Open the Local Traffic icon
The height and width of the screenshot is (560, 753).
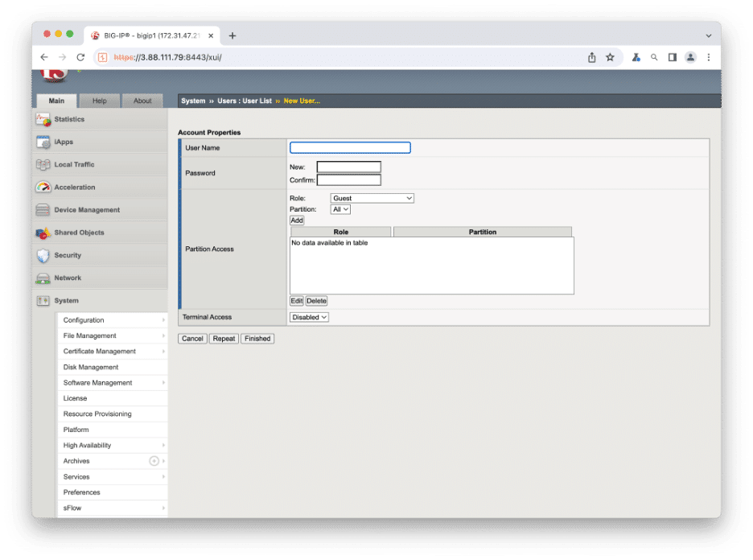(43, 165)
